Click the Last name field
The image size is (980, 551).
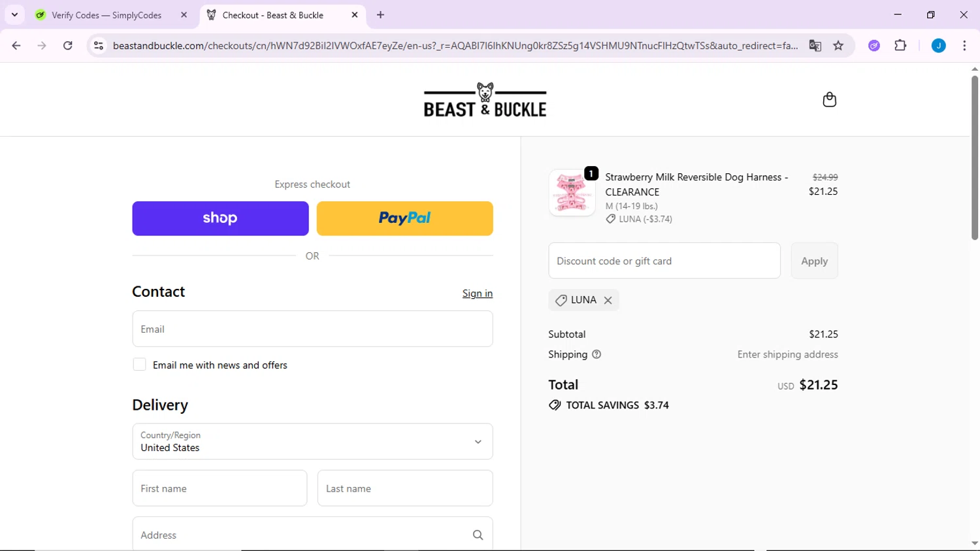click(x=405, y=488)
